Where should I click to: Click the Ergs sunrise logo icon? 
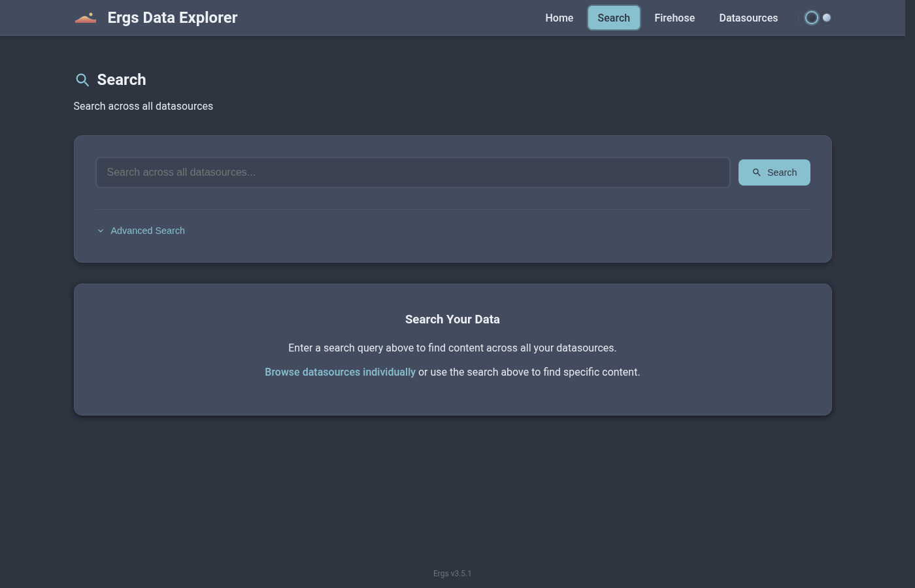click(86, 18)
